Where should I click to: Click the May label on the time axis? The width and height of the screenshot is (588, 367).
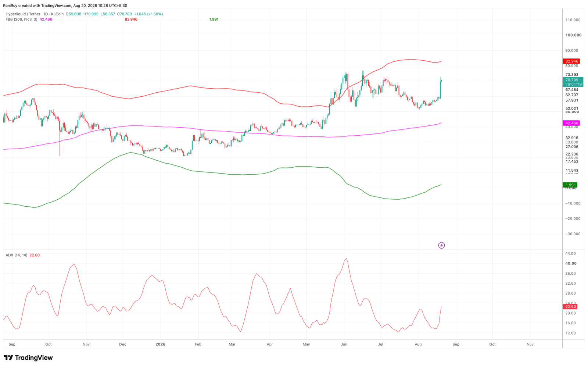(306, 345)
